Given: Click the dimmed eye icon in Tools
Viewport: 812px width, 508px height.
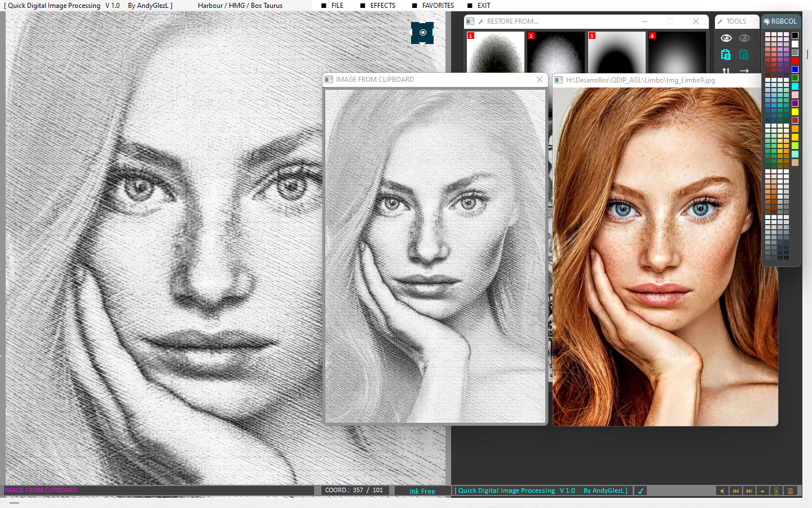Looking at the screenshot, I should 744,38.
